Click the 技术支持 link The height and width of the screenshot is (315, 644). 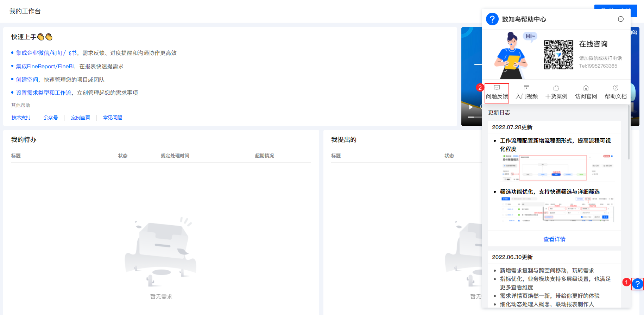(21, 118)
